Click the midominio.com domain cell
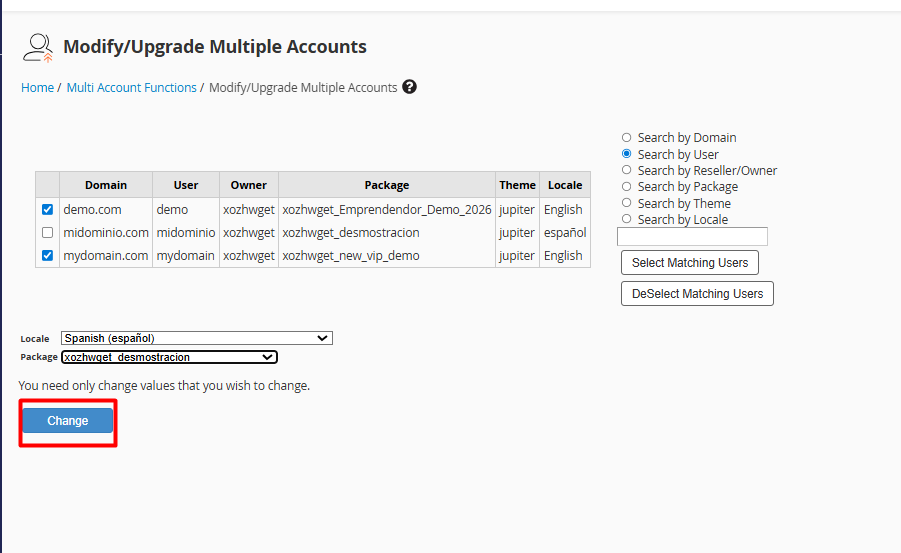This screenshot has width=901, height=553. (106, 233)
